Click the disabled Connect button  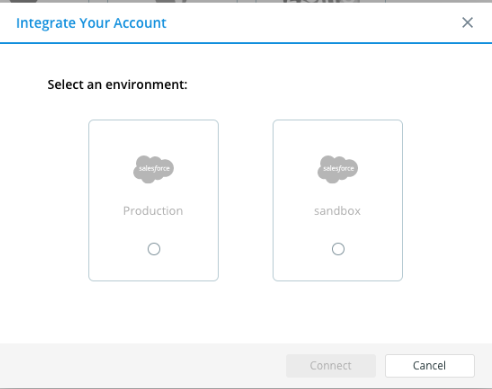click(x=331, y=366)
